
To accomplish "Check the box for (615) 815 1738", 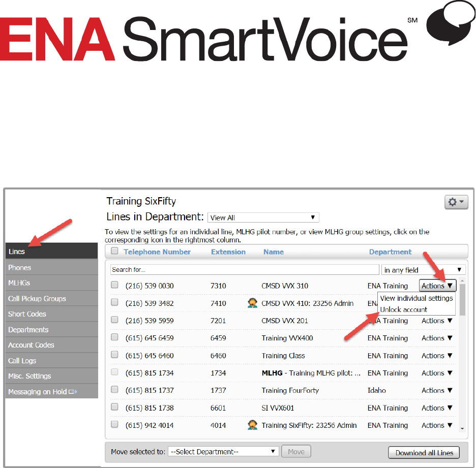I will click(114, 407).
